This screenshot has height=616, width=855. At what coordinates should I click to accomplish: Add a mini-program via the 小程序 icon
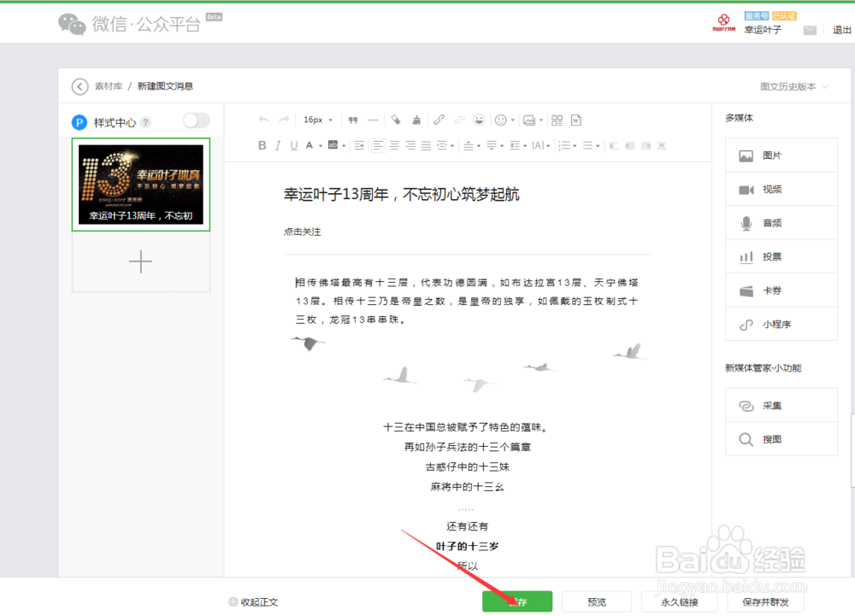[780, 324]
